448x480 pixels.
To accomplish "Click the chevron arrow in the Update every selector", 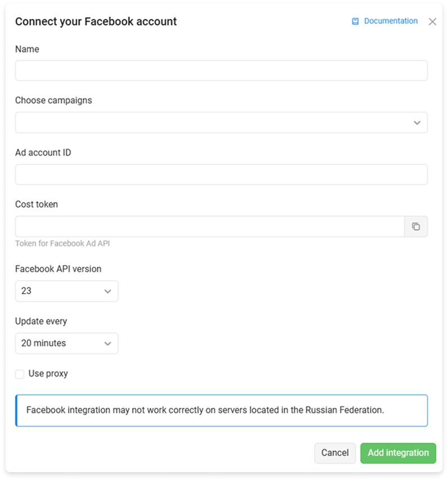I will pos(108,343).
